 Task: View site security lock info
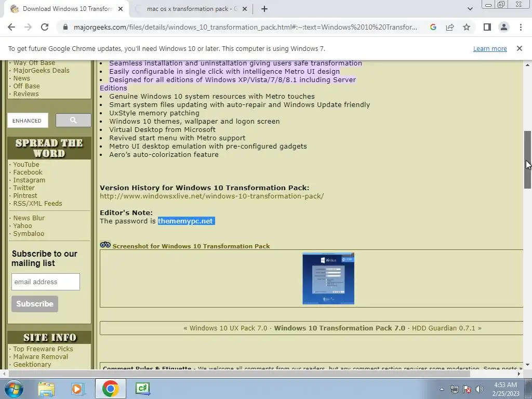tap(65, 27)
